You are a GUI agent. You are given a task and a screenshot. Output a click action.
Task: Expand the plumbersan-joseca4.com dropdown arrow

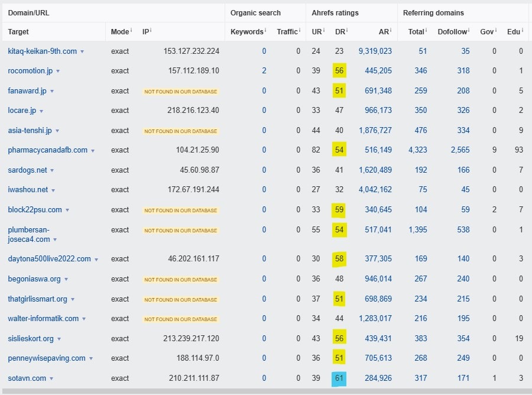[55, 240]
